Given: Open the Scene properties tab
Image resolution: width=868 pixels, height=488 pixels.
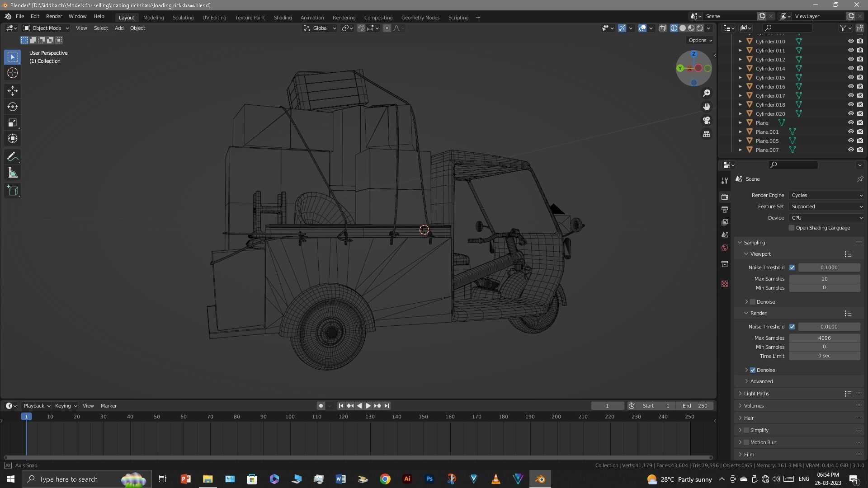Looking at the screenshot, I should (725, 235).
